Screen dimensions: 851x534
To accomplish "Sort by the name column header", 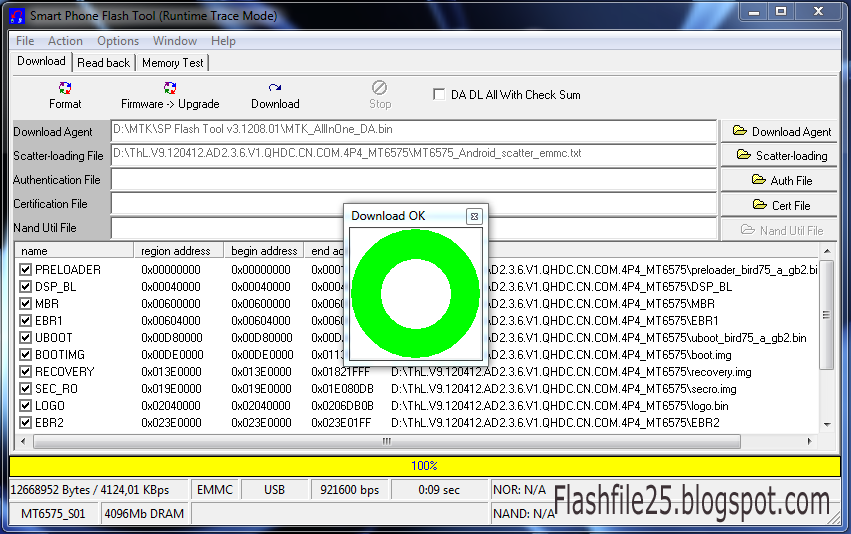I will (75, 251).
